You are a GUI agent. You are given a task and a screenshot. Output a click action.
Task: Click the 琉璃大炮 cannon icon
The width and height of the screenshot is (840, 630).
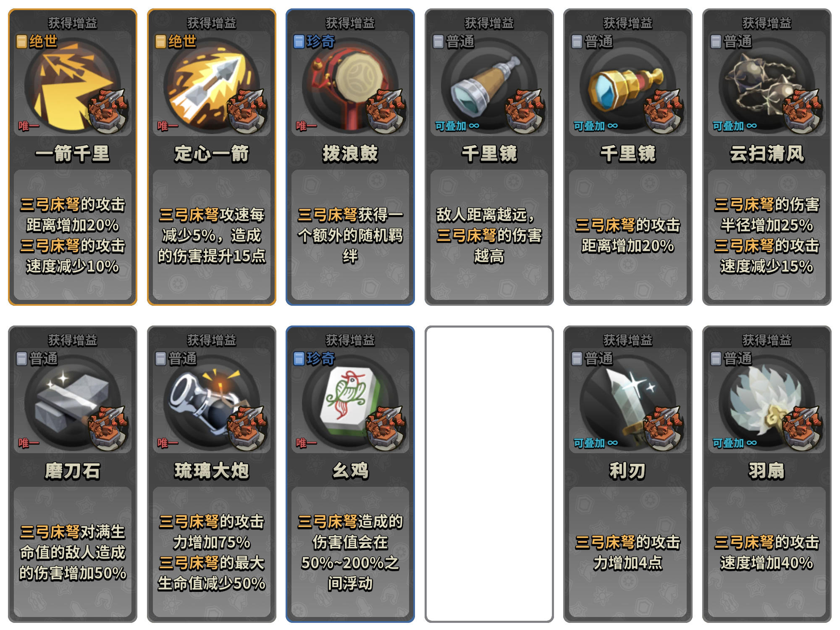(x=211, y=403)
